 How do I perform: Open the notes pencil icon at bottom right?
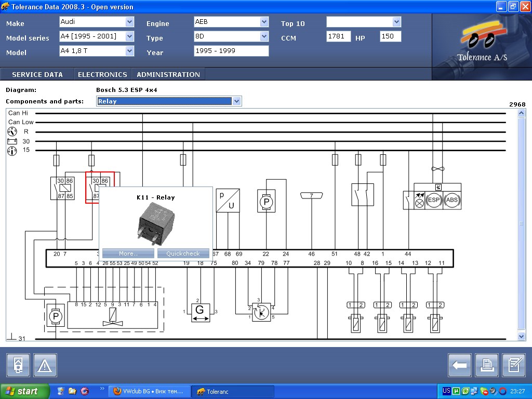[x=513, y=365]
